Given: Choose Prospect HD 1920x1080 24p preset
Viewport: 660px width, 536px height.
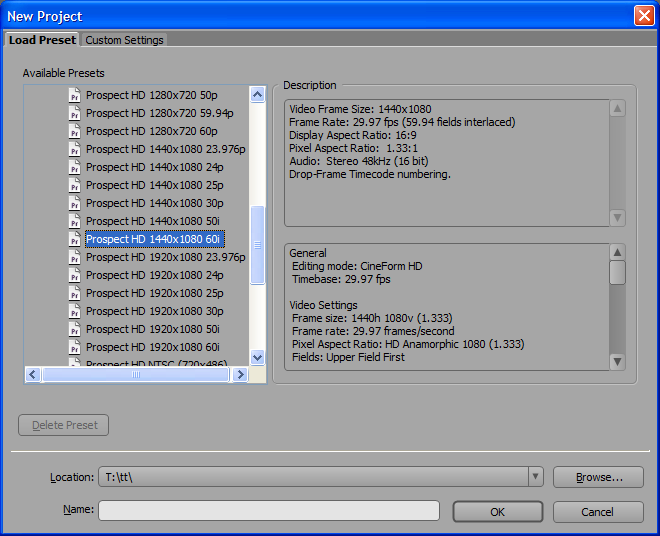Looking at the screenshot, I should (x=154, y=275).
